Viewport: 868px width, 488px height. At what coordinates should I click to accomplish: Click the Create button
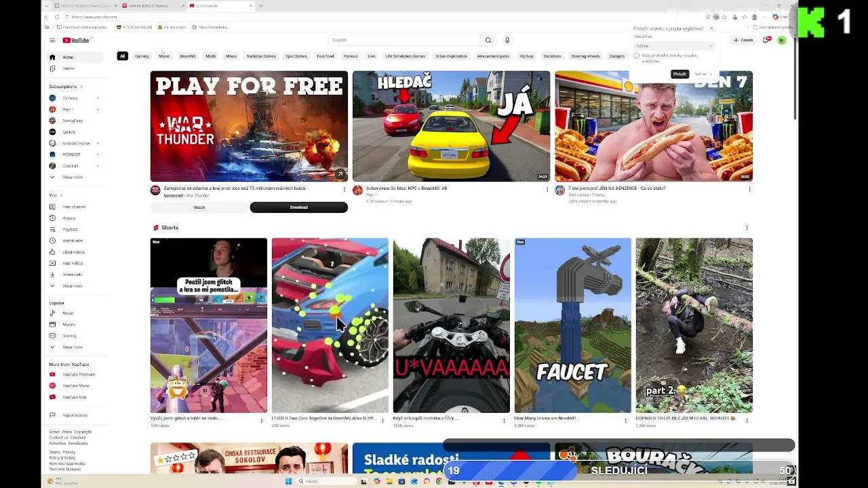pyautogui.click(x=744, y=40)
